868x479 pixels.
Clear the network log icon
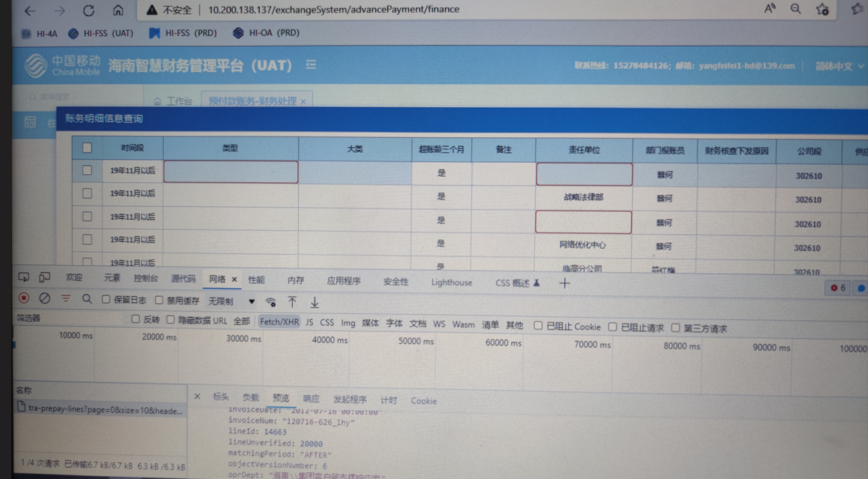45,298
